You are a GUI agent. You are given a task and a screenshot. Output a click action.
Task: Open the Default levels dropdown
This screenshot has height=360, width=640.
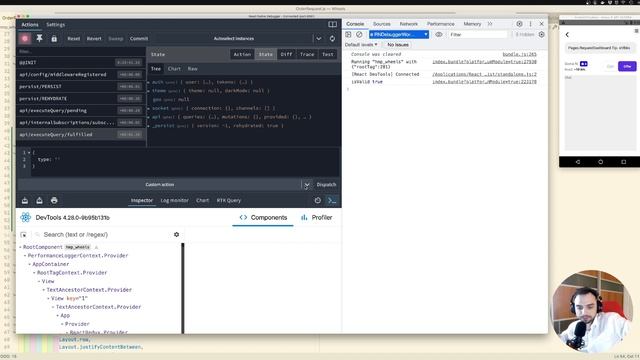click(361, 44)
